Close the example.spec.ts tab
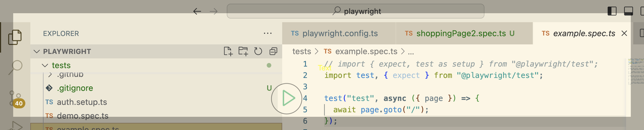644x130 pixels. (x=624, y=34)
